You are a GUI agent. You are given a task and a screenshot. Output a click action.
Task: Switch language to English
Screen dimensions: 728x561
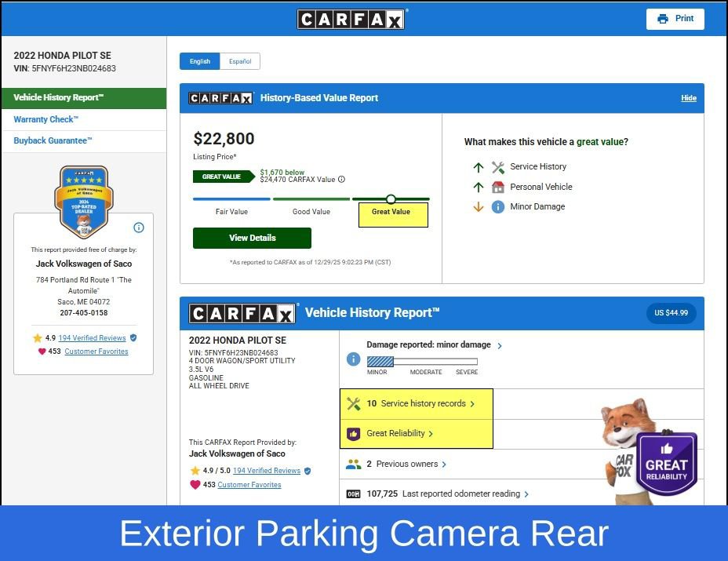pyautogui.click(x=199, y=61)
